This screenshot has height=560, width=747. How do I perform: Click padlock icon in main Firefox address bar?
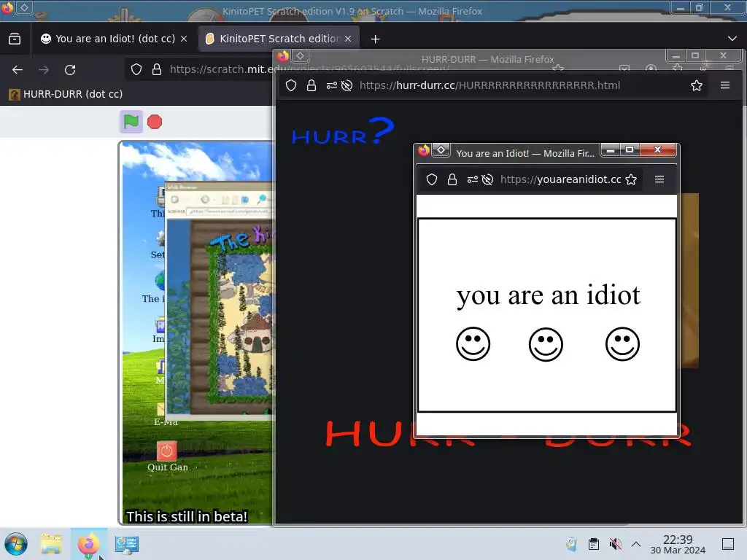click(157, 69)
